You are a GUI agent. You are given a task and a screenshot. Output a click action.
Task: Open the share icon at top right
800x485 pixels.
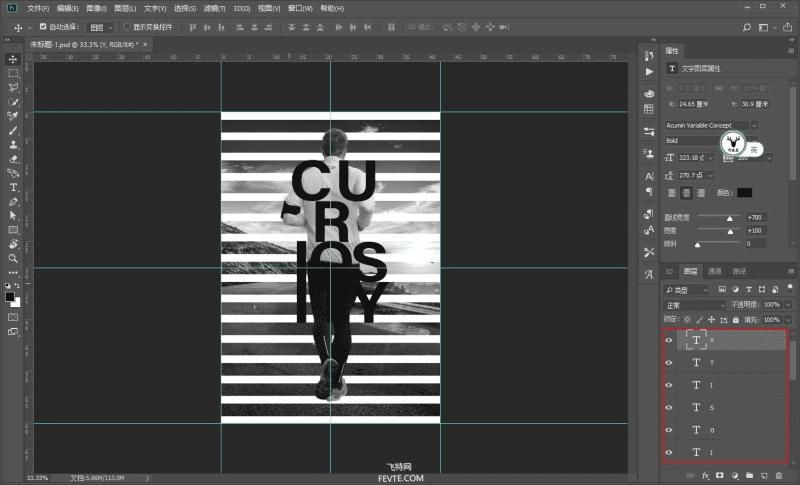point(788,28)
